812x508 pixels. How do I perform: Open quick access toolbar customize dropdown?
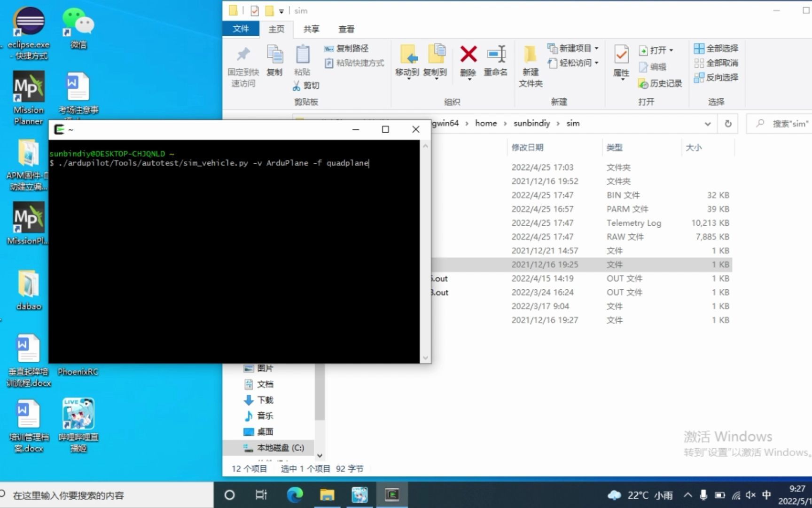(x=281, y=11)
